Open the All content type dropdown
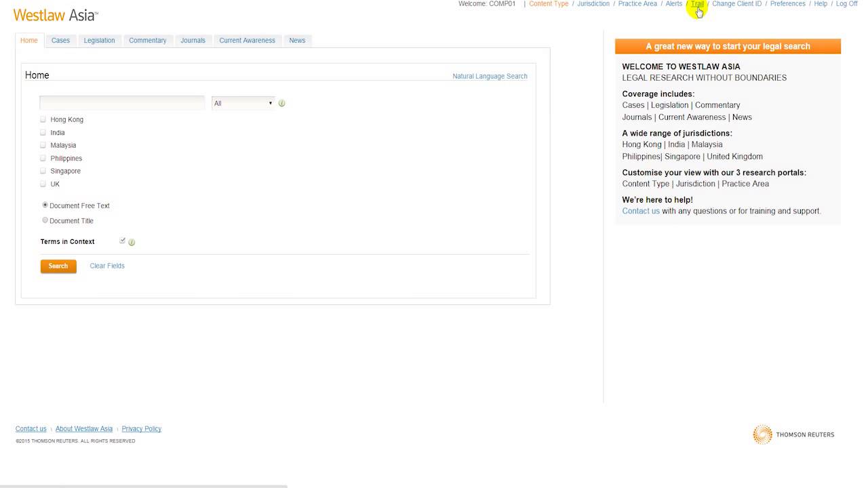This screenshot has width=868, height=488. pos(243,103)
